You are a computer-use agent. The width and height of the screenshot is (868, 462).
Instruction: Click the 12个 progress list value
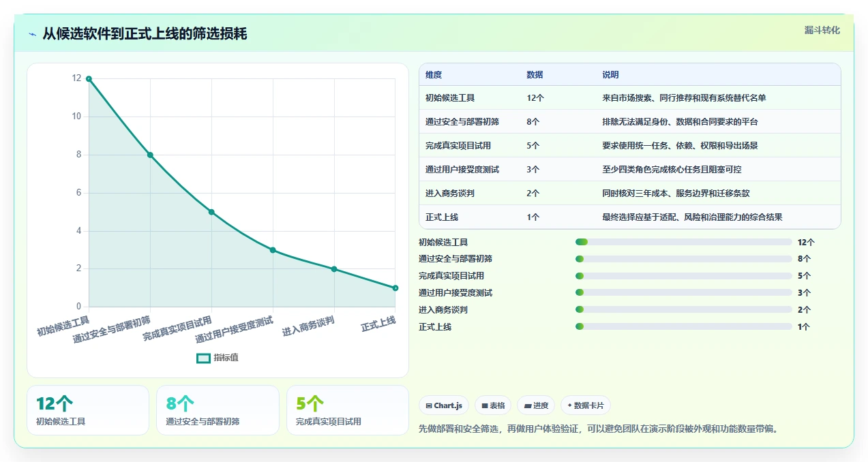click(x=806, y=242)
